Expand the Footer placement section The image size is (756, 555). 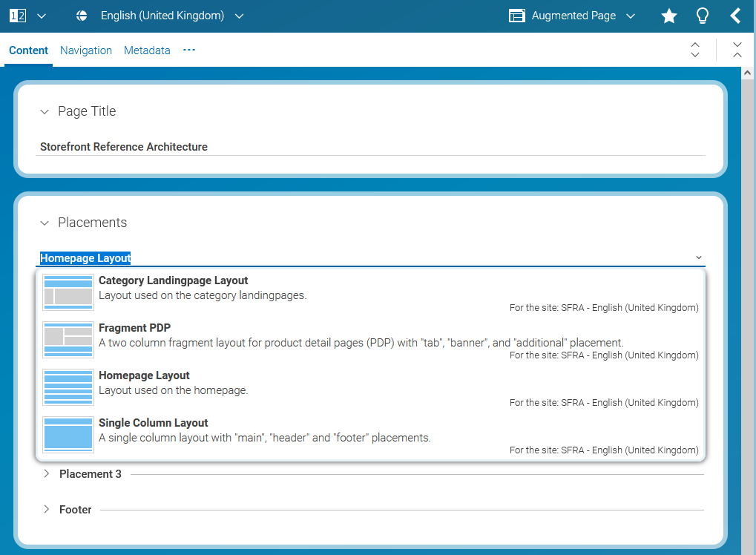coord(46,509)
